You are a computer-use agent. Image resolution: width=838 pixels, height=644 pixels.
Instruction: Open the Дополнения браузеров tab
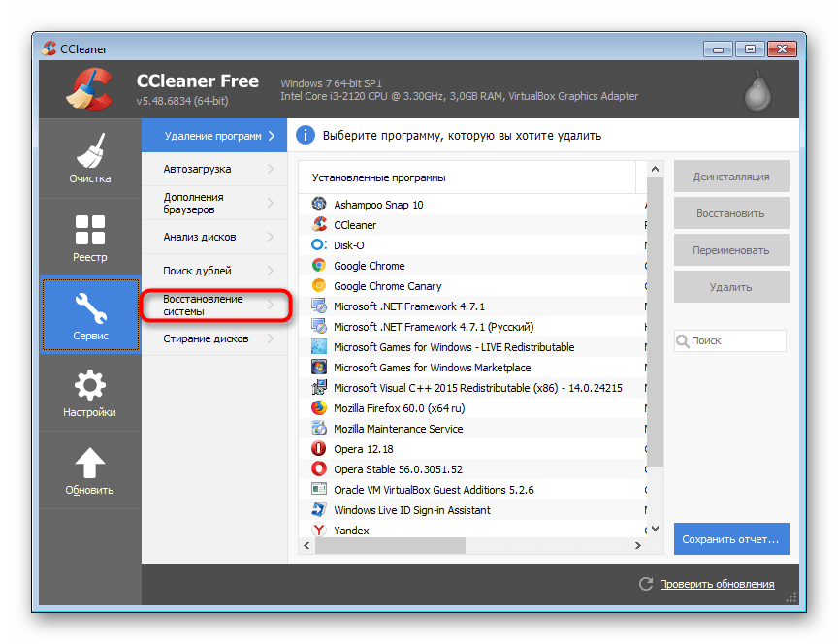[214, 203]
